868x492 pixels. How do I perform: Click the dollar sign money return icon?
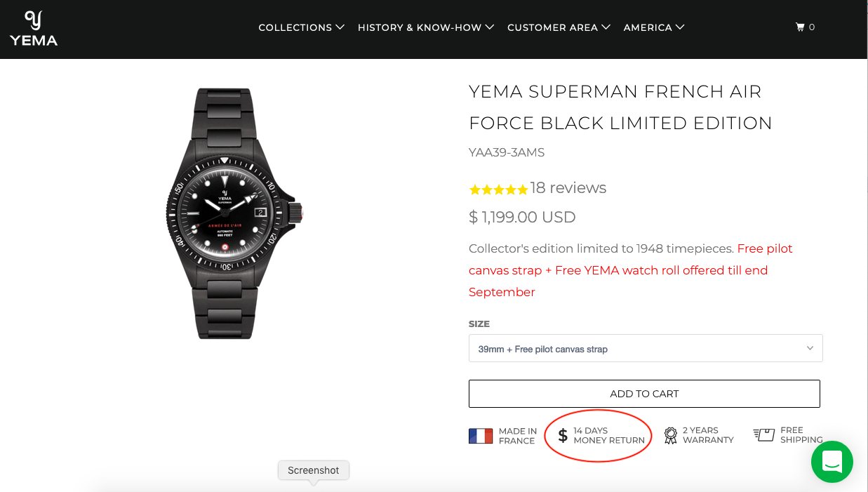coord(563,436)
